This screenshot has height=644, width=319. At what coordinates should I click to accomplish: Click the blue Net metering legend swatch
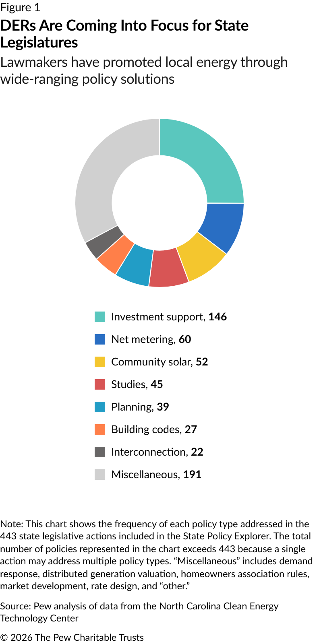pos(100,339)
